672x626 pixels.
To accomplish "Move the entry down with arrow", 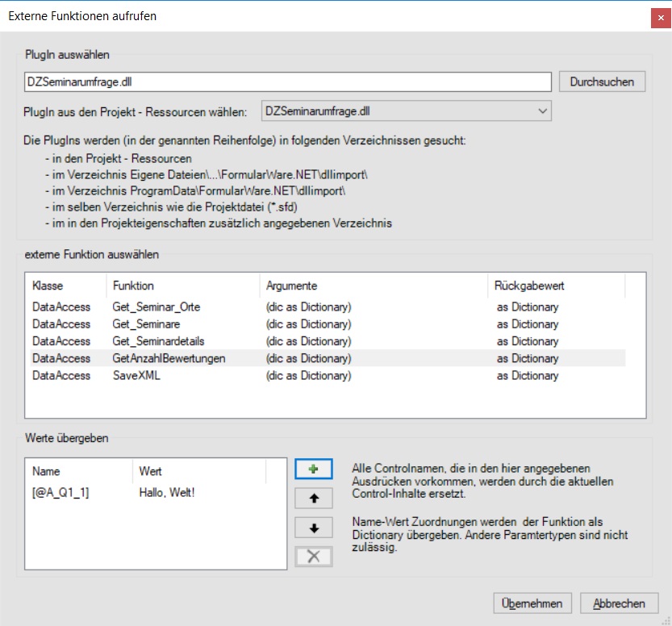I will tap(313, 528).
